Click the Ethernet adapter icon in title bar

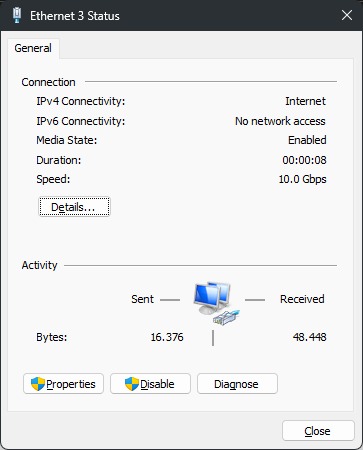(17, 16)
